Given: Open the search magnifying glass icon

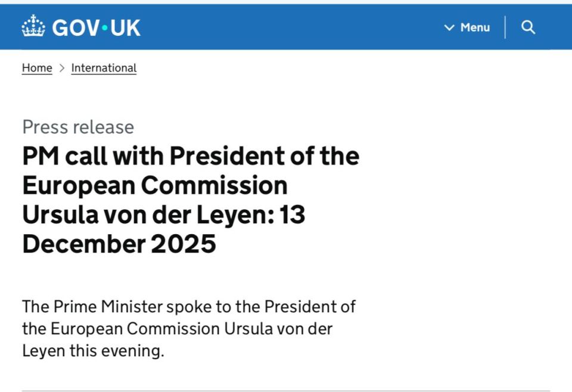Looking at the screenshot, I should point(528,27).
